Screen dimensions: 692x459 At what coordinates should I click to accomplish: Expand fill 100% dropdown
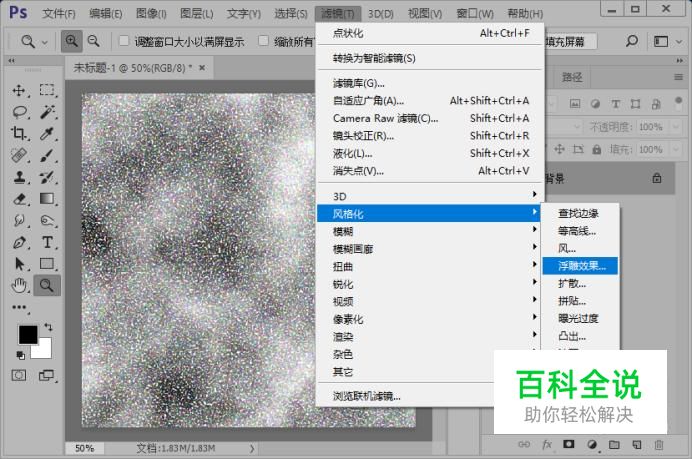coord(675,150)
